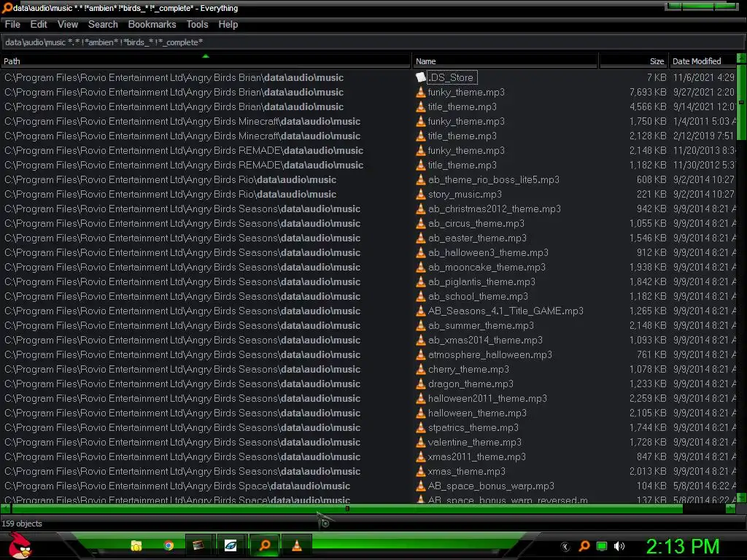Select the halloween_theme.mp3 file name

click(x=477, y=413)
